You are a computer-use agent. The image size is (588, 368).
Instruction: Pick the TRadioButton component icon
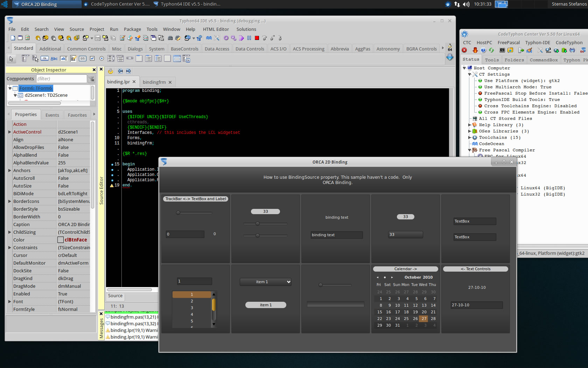click(101, 59)
